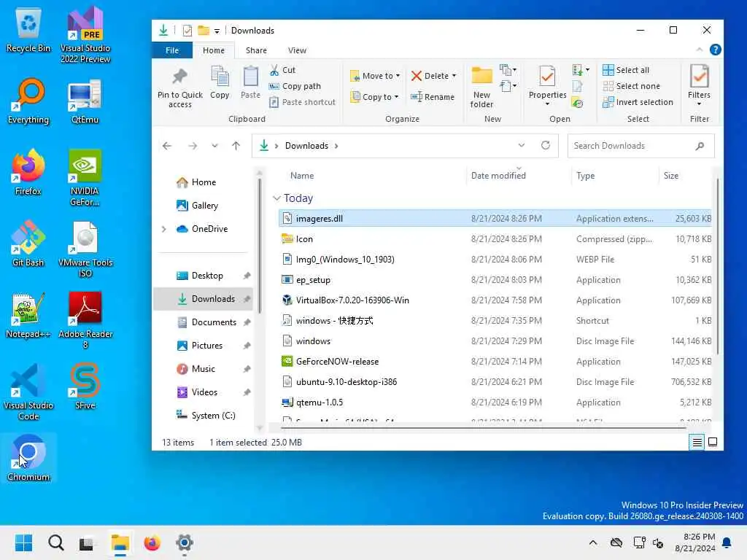This screenshot has height=560, width=747.
Task: Open the Recycle Bin desktop icon
Action: 28,29
